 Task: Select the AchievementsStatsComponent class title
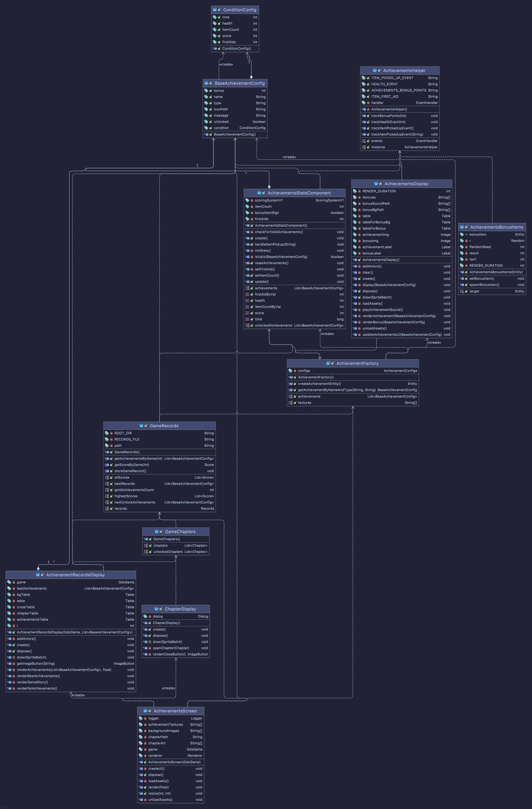299,193
